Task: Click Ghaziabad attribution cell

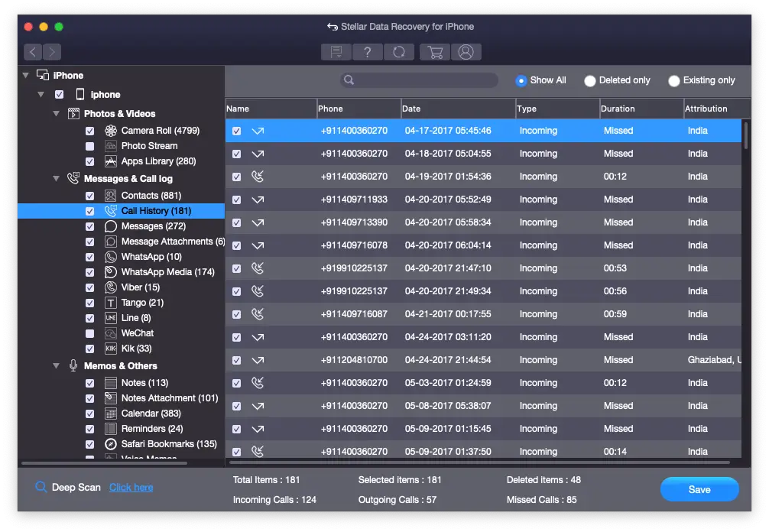Action: [714, 360]
